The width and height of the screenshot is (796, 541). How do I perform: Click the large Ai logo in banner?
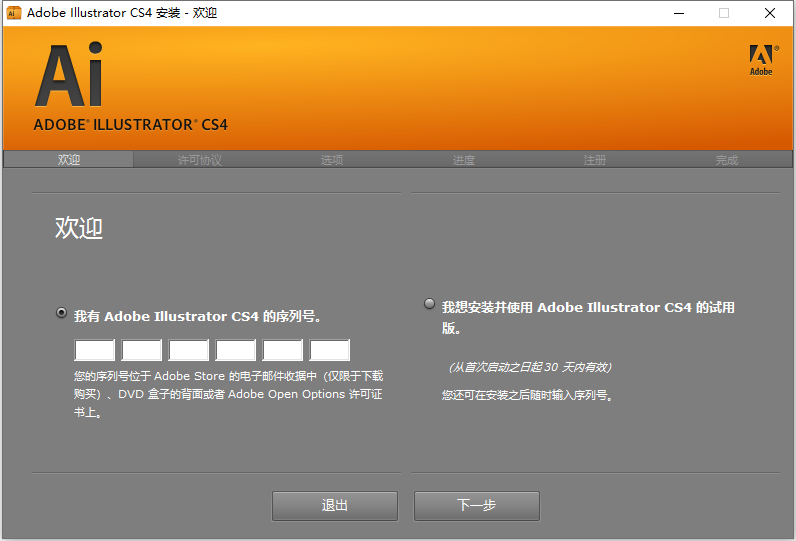click(x=69, y=75)
